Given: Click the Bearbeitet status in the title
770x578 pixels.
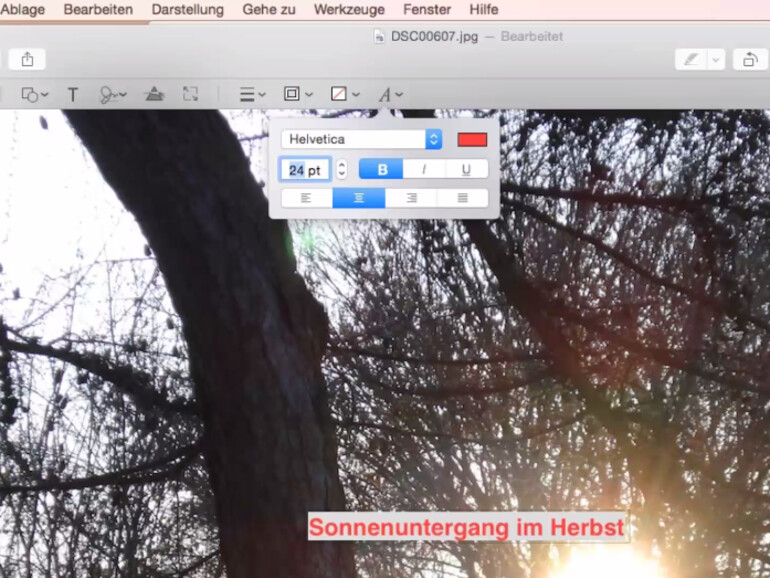Looking at the screenshot, I should click(x=532, y=36).
